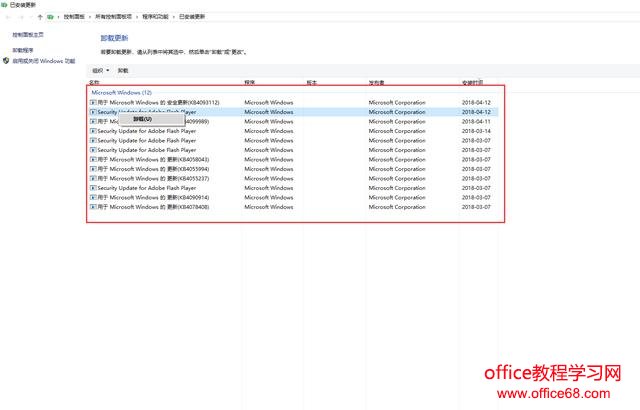Collapse the Microsoft Windows (12) group
This screenshot has height=410, width=640.
pyautogui.click(x=122, y=93)
